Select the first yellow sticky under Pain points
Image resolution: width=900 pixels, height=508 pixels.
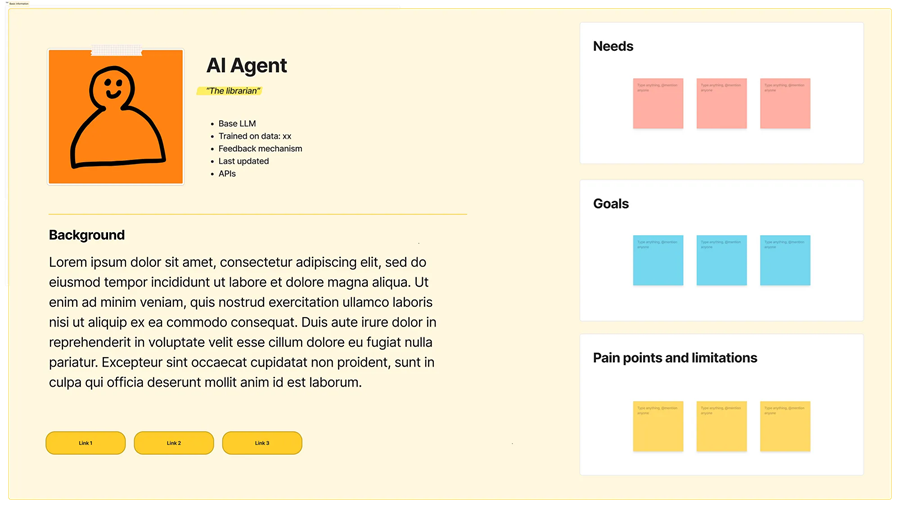tap(658, 426)
